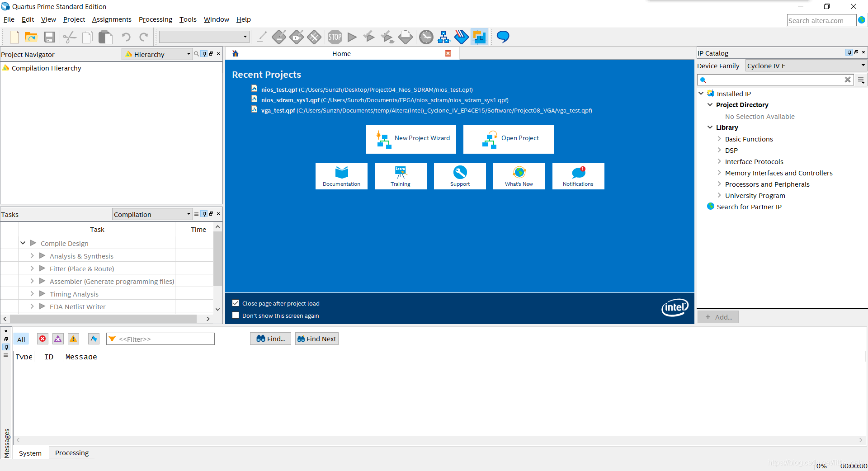Click the STOP processing icon
The height and width of the screenshot is (471, 868).
click(x=335, y=37)
